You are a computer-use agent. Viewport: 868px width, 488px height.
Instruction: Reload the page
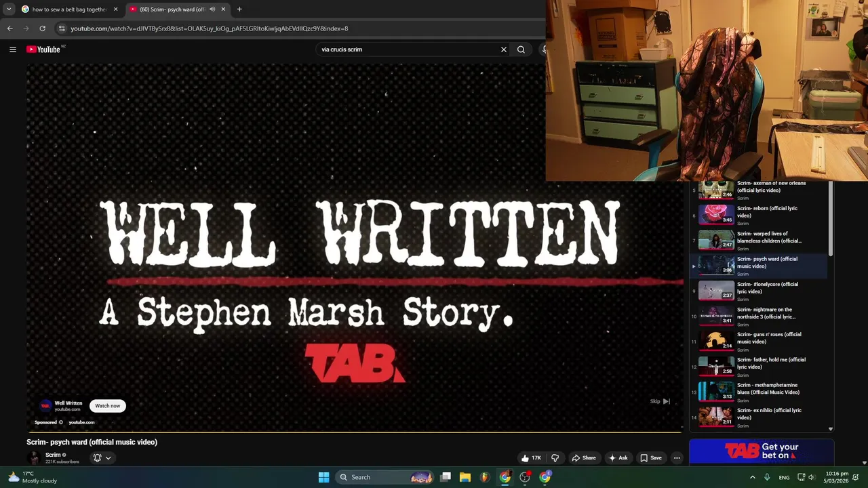point(42,28)
